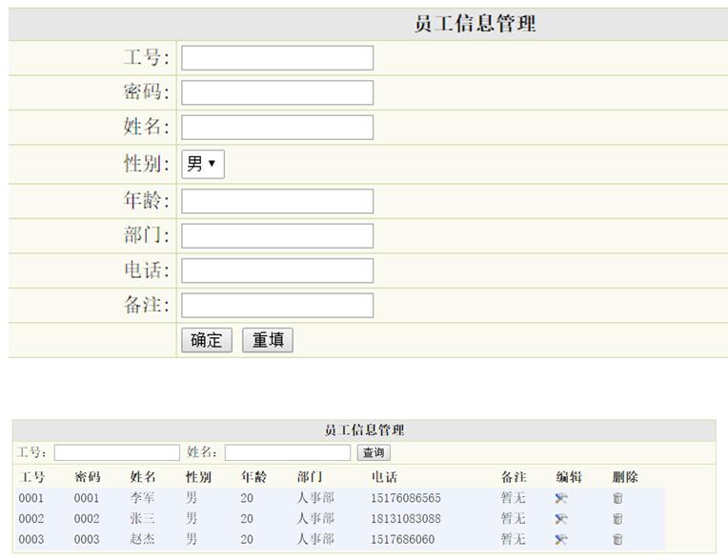Screen dimensions: 728x560
Task: Focus the 部门 department field
Action: coord(277,235)
